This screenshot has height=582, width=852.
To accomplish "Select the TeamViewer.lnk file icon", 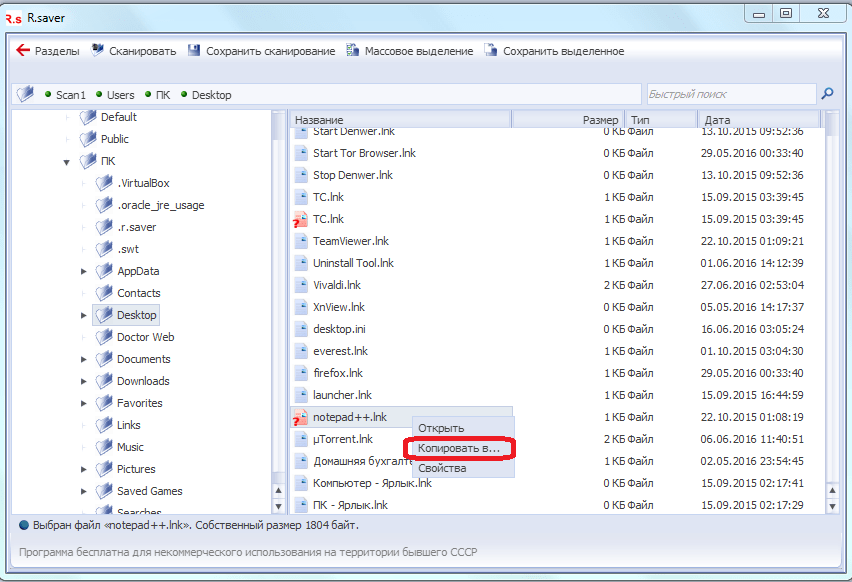I will pos(301,241).
